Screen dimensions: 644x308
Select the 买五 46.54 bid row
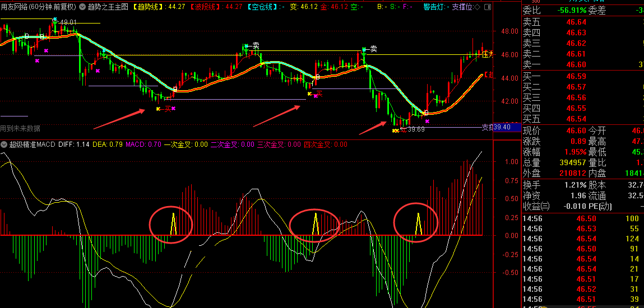(582, 119)
